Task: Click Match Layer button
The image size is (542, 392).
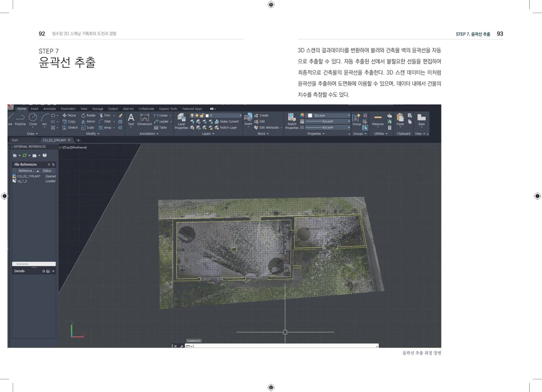Action: (x=225, y=127)
